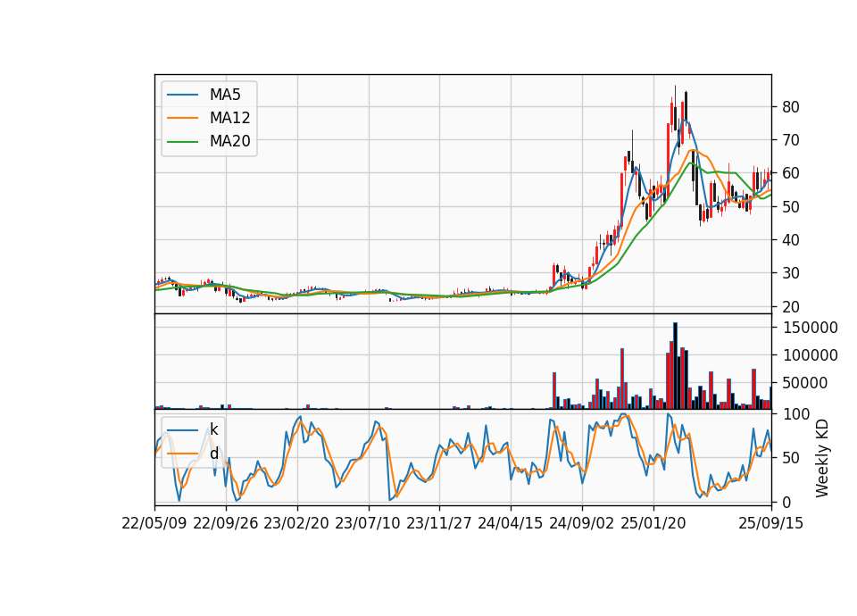Click the green MA20 line sample in legend
Image resolution: width=857 pixels, height=616 pixels.
[182, 141]
